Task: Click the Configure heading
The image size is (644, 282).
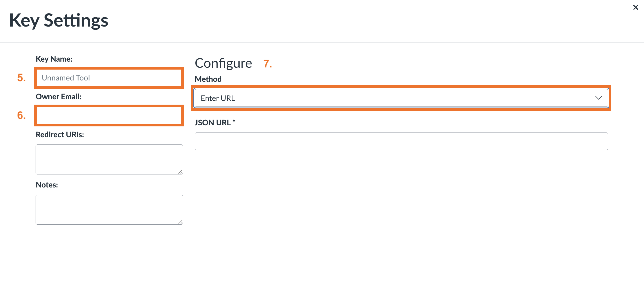Action: point(223,63)
